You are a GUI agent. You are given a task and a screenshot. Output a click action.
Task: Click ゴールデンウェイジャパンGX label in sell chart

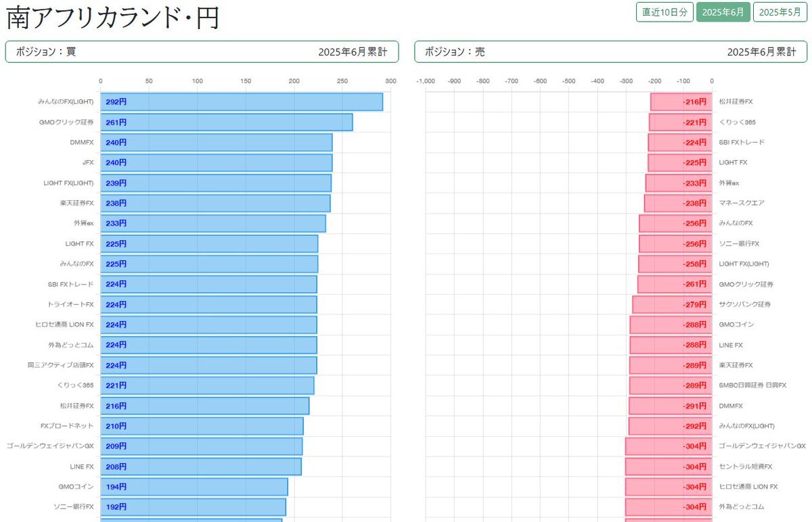pos(762,446)
